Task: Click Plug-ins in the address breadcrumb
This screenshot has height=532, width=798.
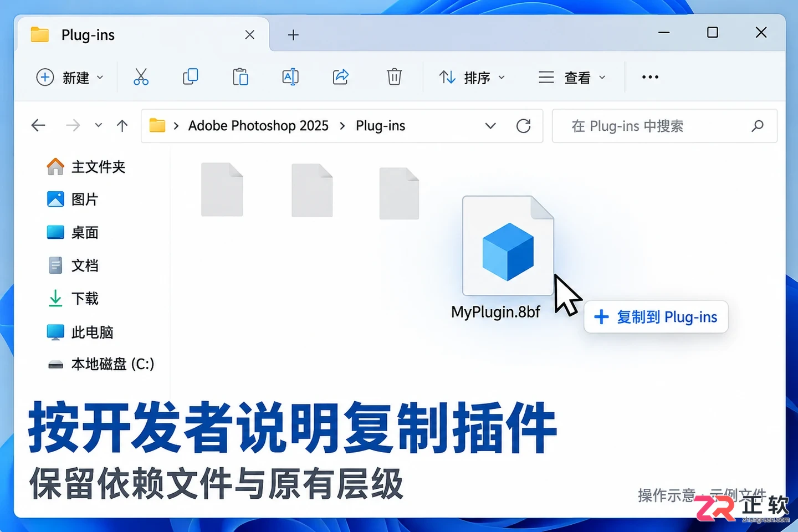Action: 380,126
